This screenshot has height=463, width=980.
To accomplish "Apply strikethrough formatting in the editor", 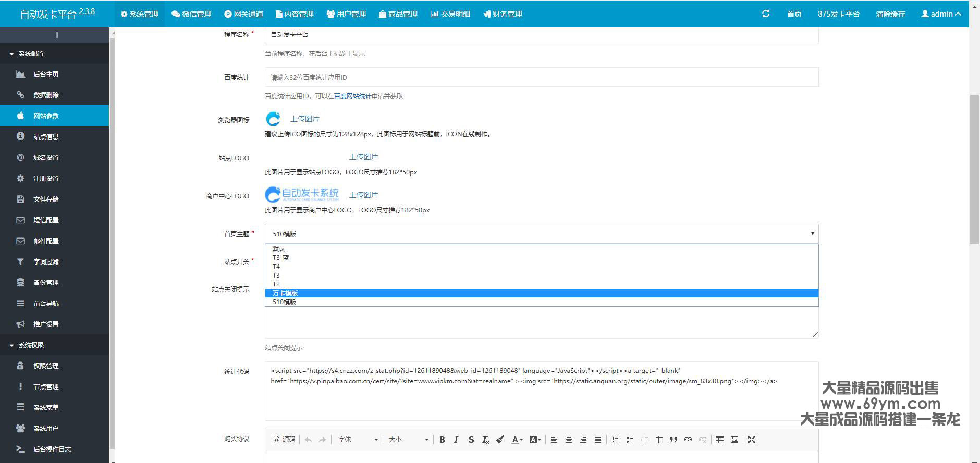I will click(x=471, y=440).
